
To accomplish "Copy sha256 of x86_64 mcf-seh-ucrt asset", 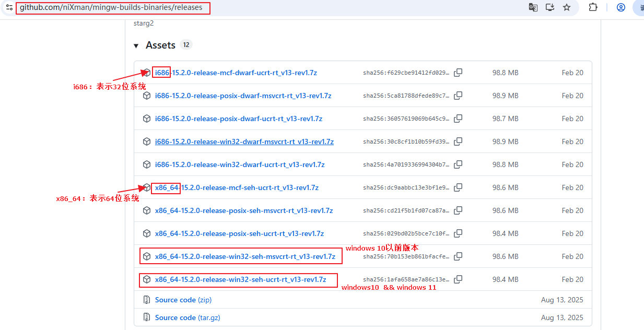I will coord(458,187).
